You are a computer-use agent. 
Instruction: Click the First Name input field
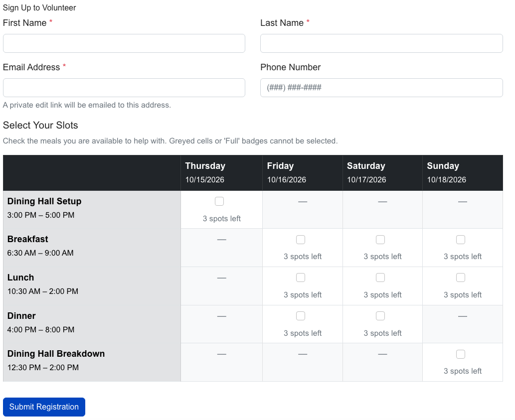pyautogui.click(x=124, y=43)
